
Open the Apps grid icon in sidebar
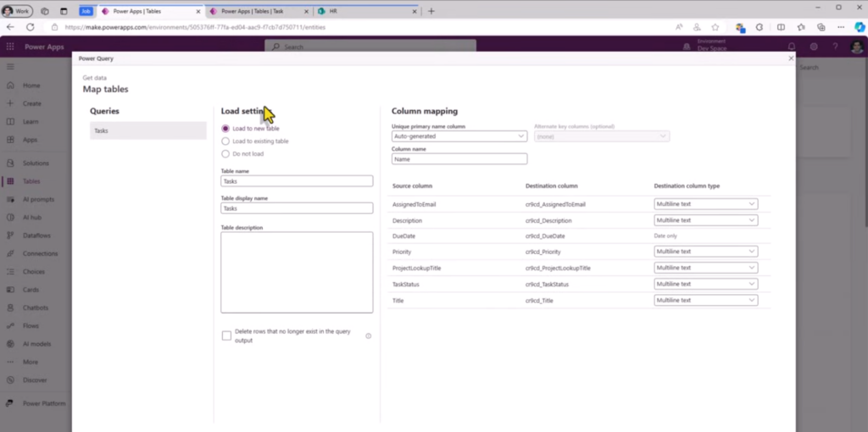[x=10, y=140]
